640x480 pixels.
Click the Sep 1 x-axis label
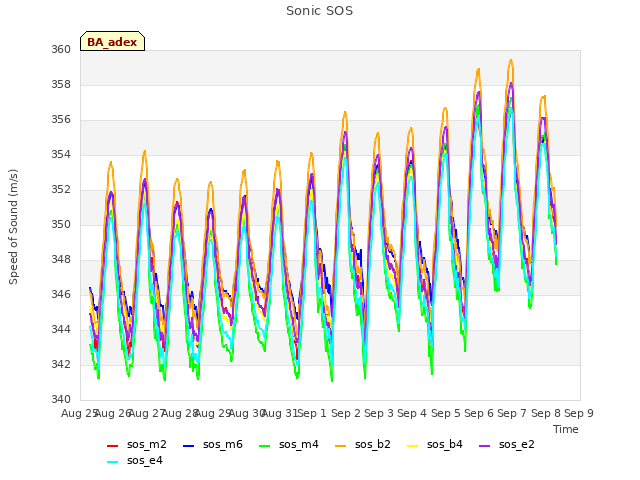click(x=312, y=413)
